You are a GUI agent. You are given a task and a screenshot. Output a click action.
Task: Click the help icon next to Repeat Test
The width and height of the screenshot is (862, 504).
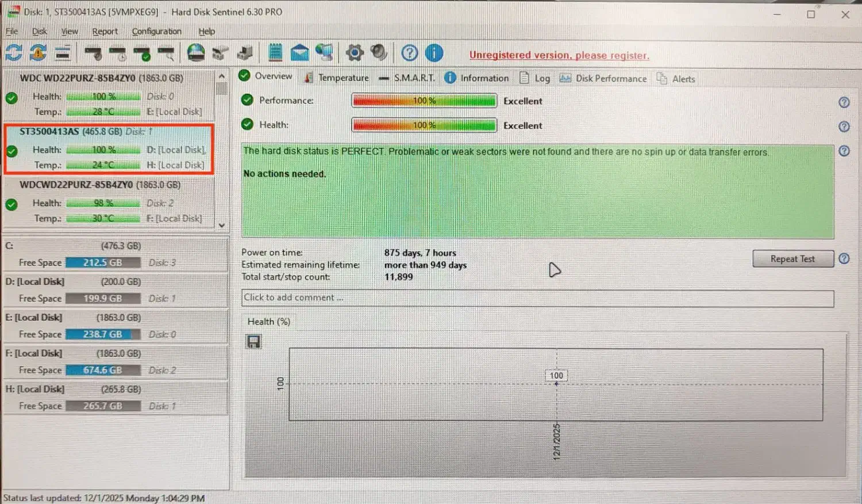click(844, 259)
